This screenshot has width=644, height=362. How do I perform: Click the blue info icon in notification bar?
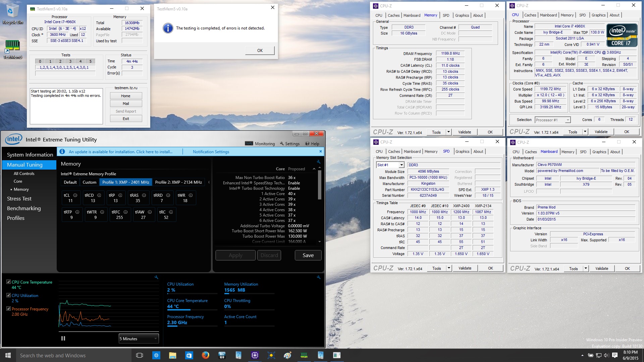[62, 152]
